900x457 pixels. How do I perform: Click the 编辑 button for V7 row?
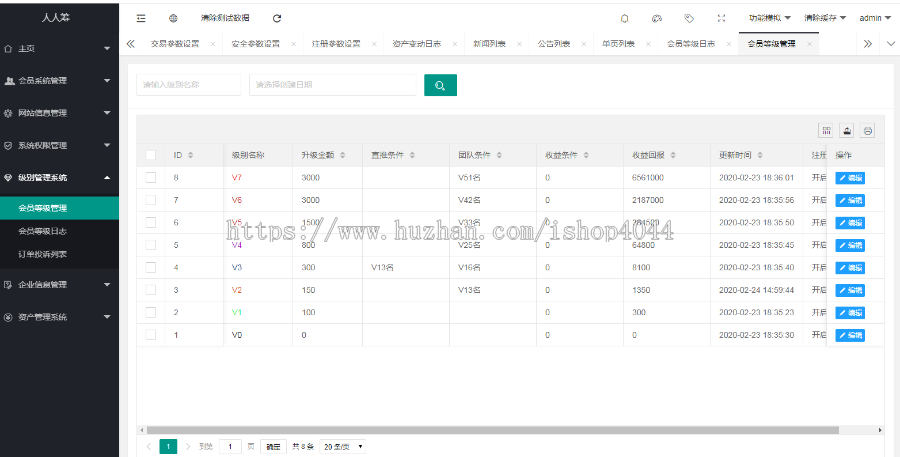coord(849,178)
